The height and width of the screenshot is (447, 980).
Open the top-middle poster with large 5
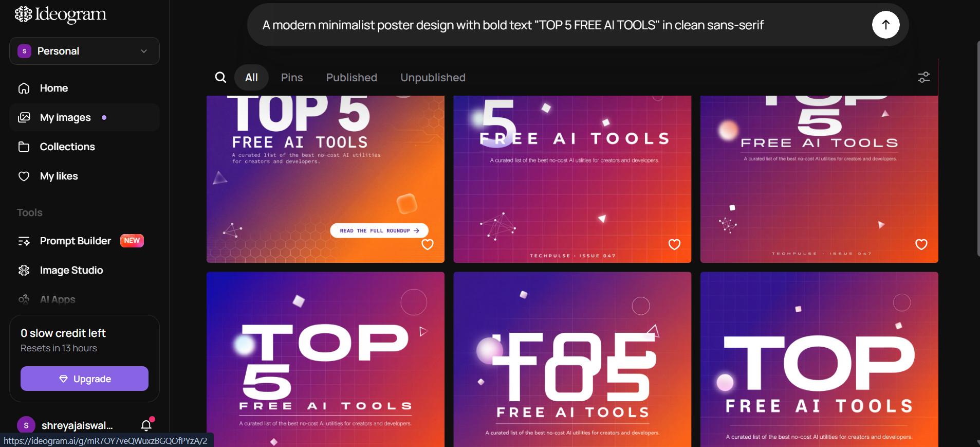pos(572,179)
